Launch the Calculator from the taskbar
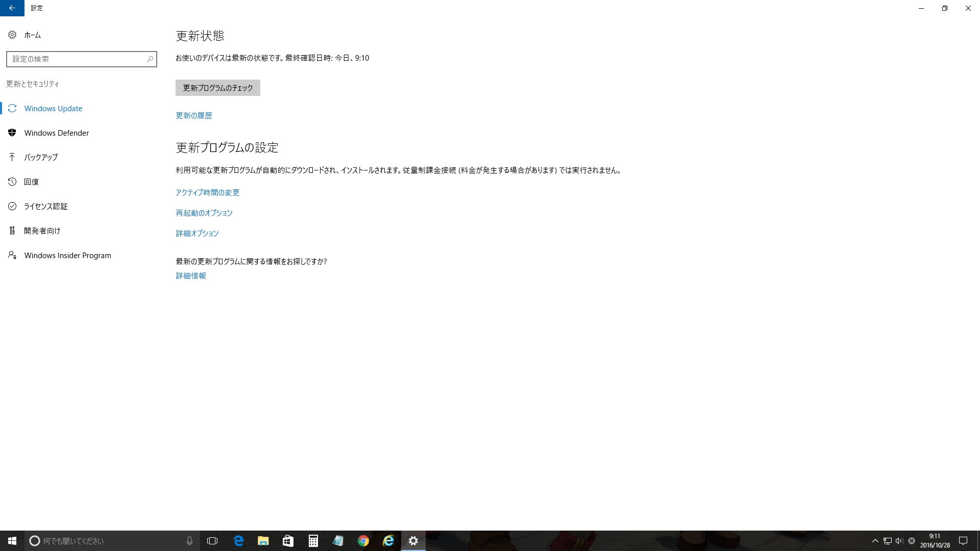Image resolution: width=980 pixels, height=551 pixels. click(x=313, y=541)
